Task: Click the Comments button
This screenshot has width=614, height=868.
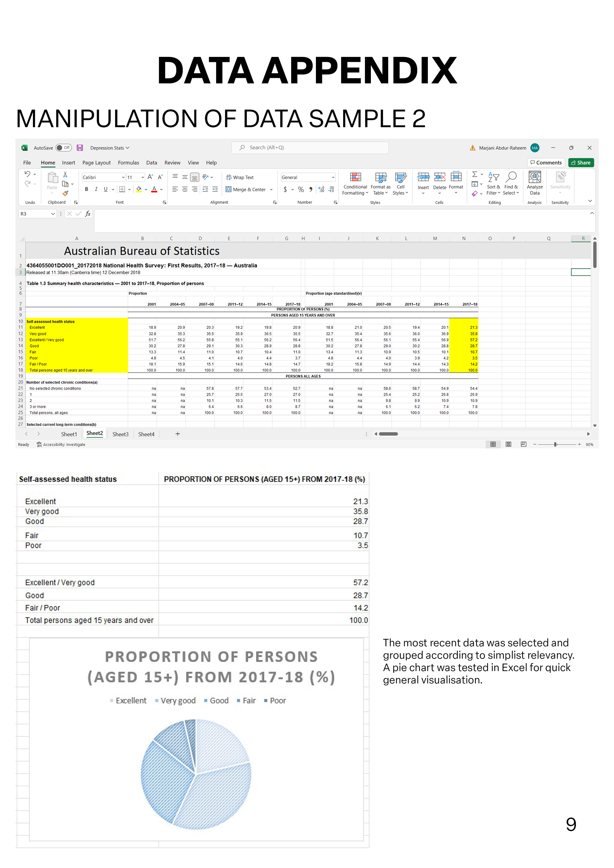Action: pos(546,163)
